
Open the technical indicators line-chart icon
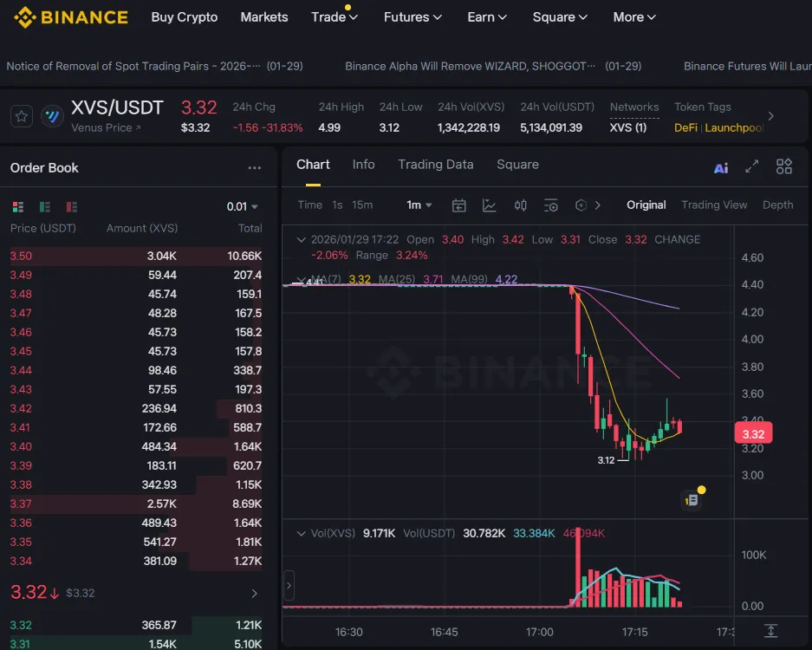point(490,205)
